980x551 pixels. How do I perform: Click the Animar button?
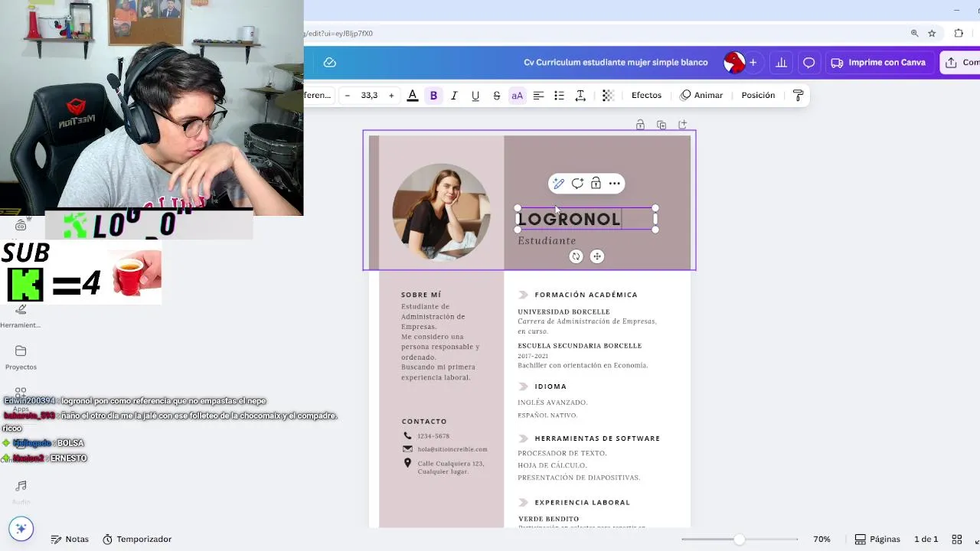(x=701, y=96)
